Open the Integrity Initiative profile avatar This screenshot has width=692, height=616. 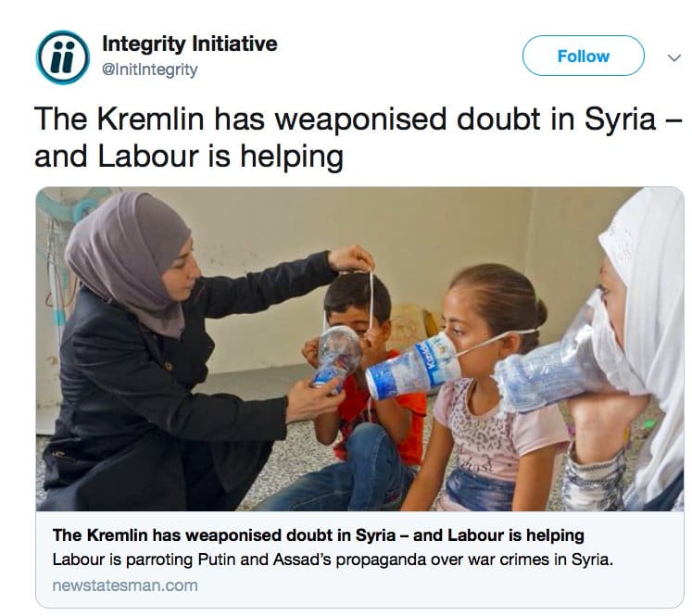(x=63, y=57)
